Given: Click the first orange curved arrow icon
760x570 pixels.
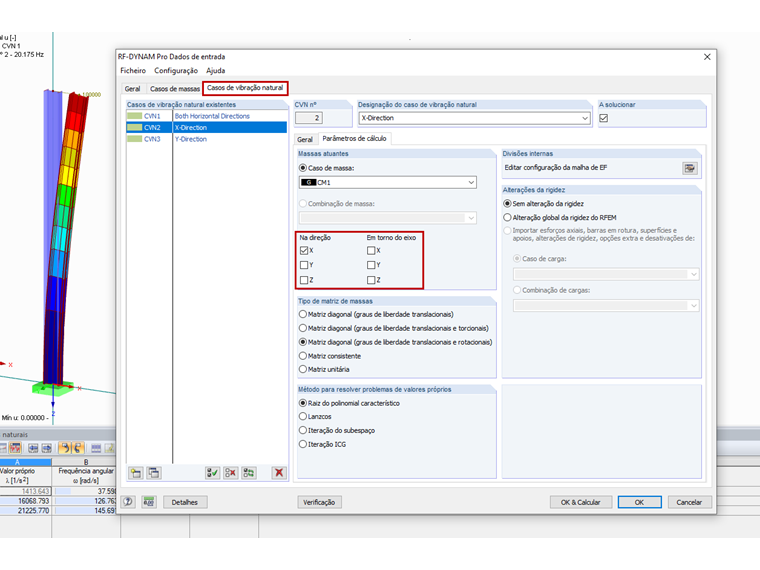Looking at the screenshot, I should tap(65, 448).
